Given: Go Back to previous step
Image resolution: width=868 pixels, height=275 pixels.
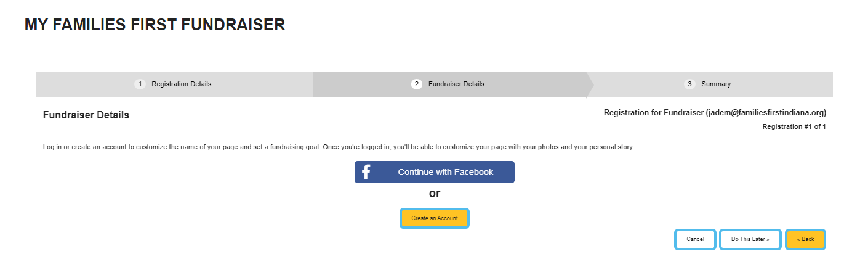Looking at the screenshot, I should click(805, 239).
